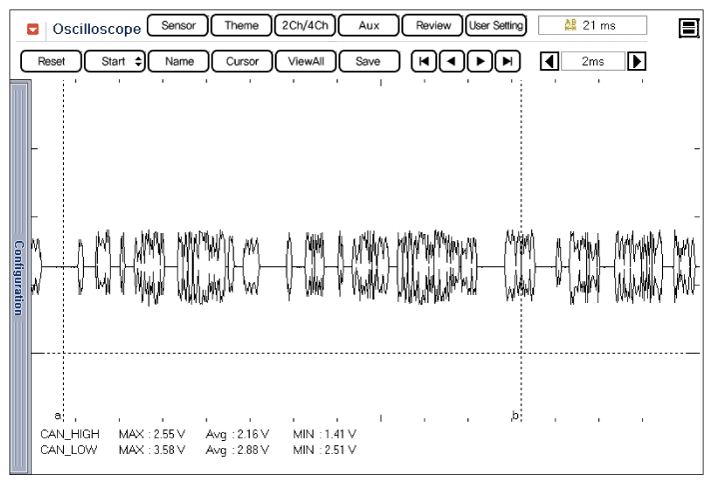This screenshot has width=713, height=484.
Task: Jump to first frame with skip-back icon
Action: click(424, 61)
